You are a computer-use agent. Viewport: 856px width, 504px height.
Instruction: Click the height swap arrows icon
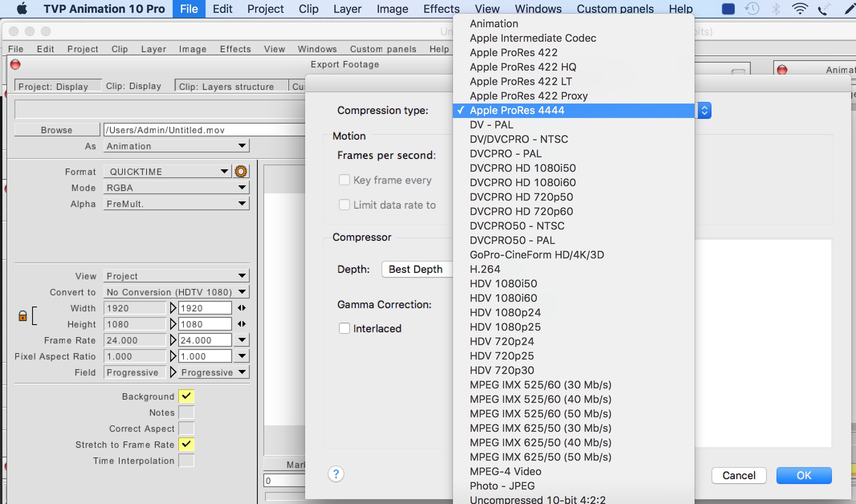click(x=242, y=324)
